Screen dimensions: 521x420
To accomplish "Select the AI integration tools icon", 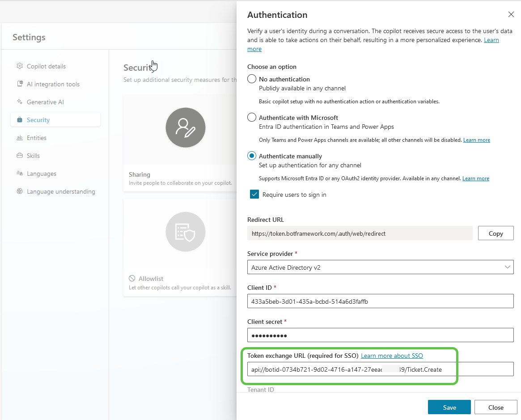I will tap(20, 84).
